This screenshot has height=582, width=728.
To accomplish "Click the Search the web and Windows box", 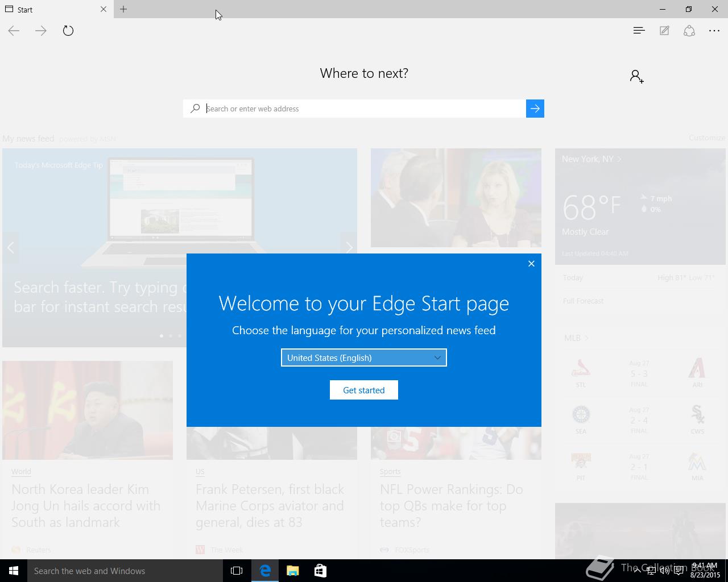I will (x=125, y=571).
